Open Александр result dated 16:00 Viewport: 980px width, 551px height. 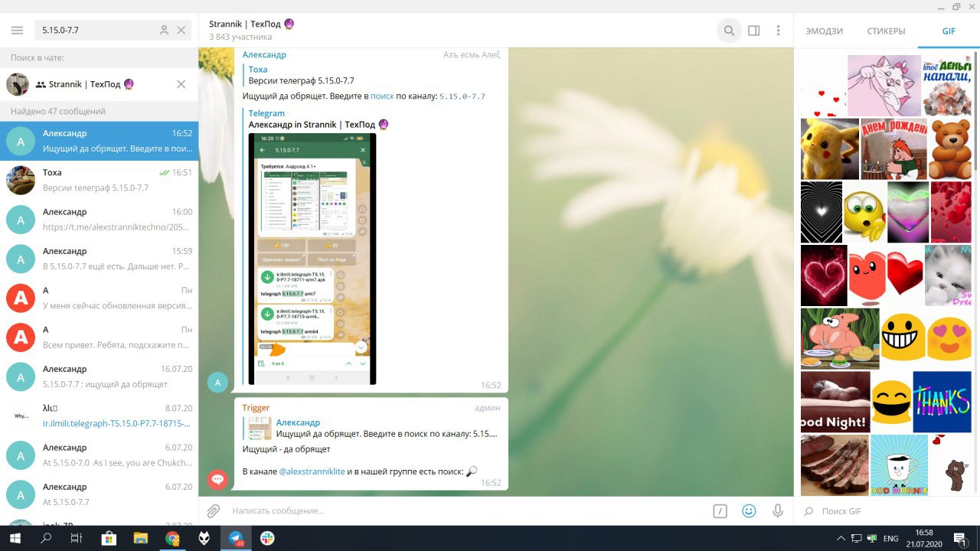(x=100, y=220)
